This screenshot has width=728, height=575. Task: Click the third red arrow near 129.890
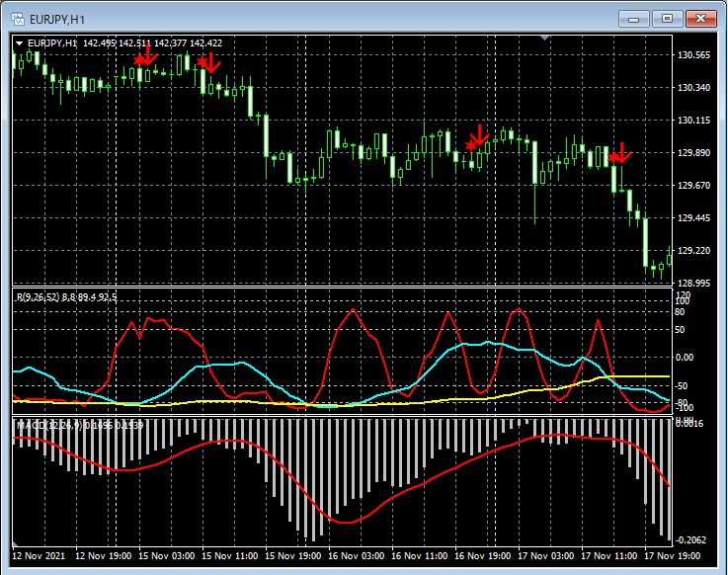(478, 136)
